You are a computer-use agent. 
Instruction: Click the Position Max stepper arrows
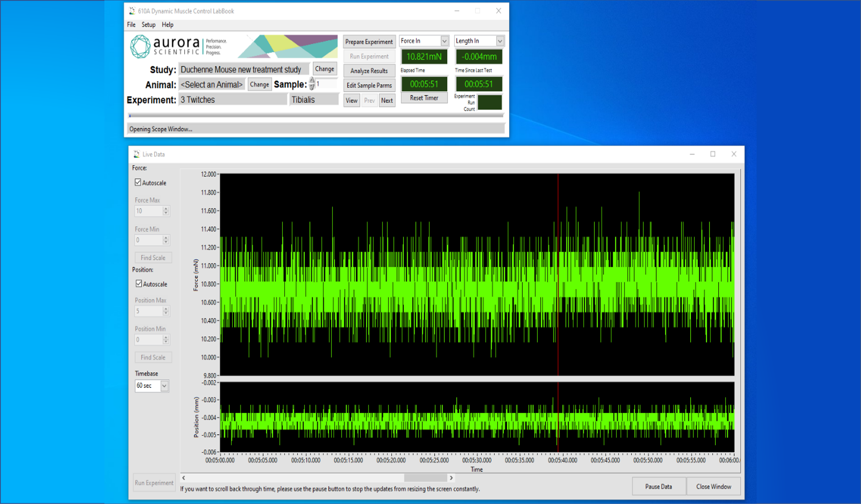[x=166, y=311]
